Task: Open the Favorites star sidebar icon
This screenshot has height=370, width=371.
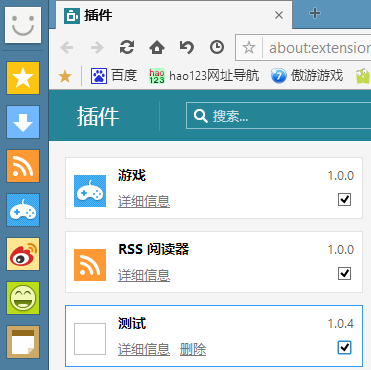Action: [x=23, y=78]
